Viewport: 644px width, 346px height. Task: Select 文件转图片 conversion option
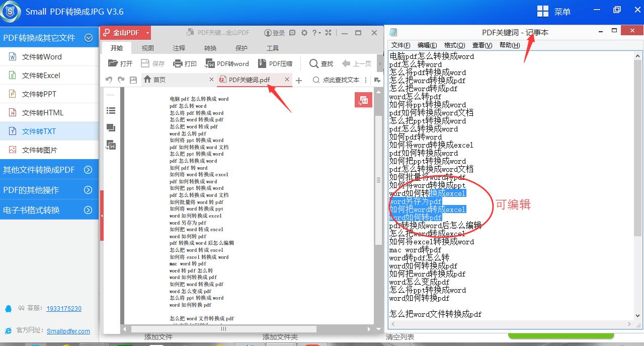click(49, 150)
